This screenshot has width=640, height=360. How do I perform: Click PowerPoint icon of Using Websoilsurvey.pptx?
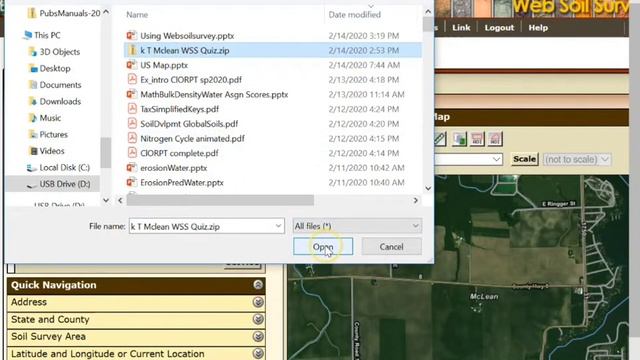131,35
